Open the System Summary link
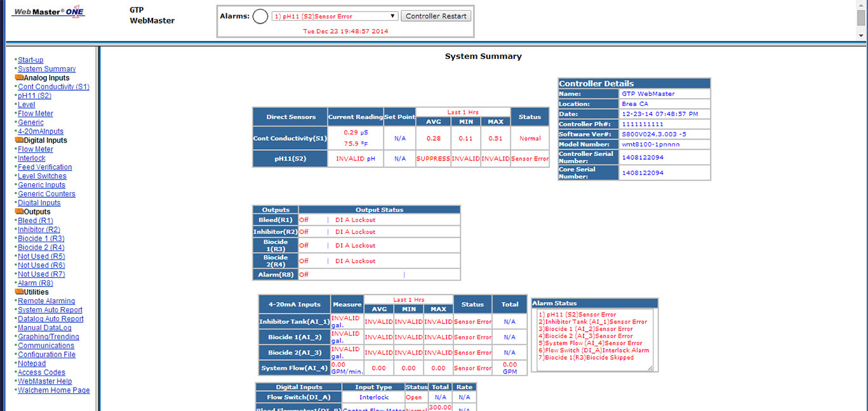This screenshot has width=868, height=411. pos(46,69)
